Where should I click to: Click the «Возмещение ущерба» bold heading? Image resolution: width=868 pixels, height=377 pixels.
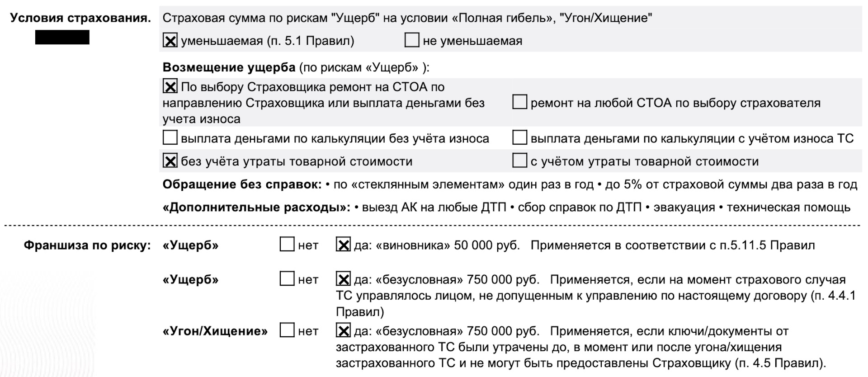tap(229, 67)
